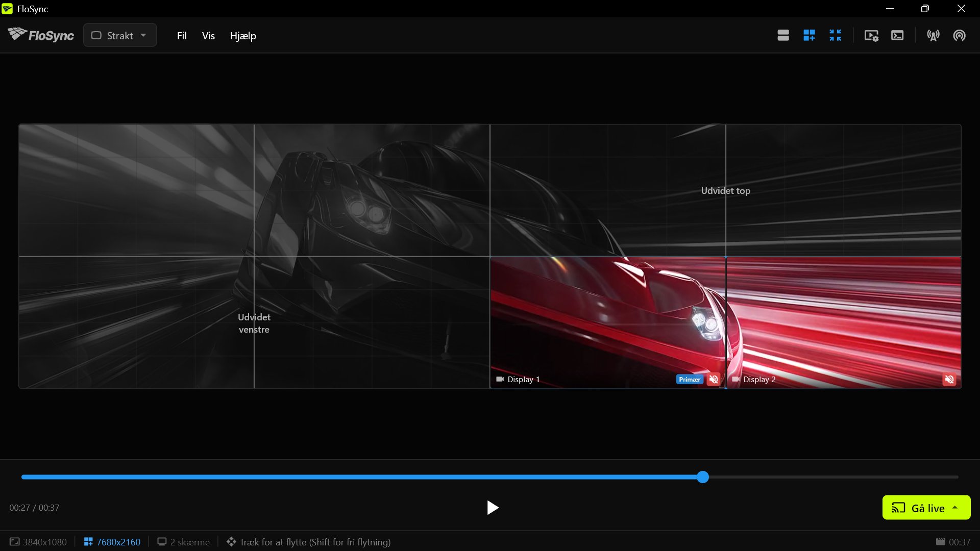Image resolution: width=980 pixels, height=551 pixels.
Task: Open the Vis menu
Action: (x=208, y=36)
